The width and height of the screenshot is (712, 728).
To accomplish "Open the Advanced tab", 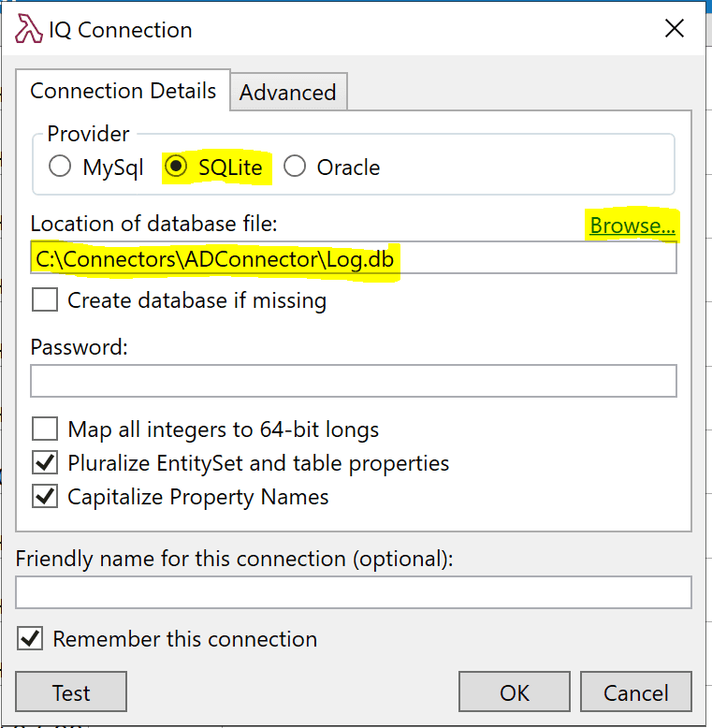I will [287, 93].
